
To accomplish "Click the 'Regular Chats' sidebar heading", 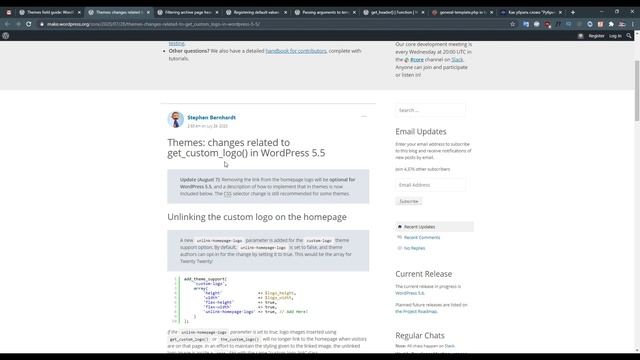I will tap(420, 336).
